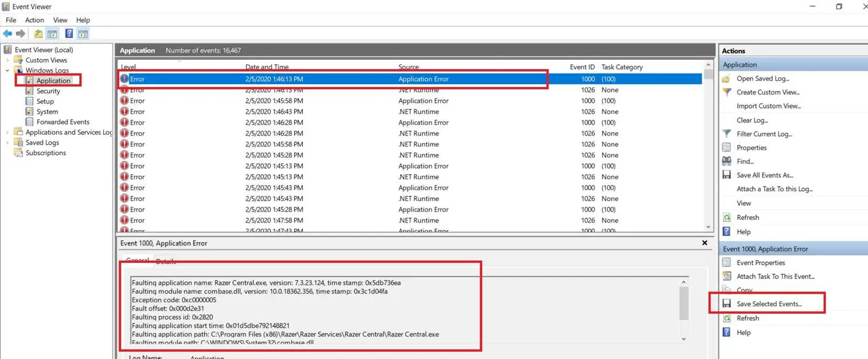
Task: Click the Save All Events As disk icon
Action: pyautogui.click(x=726, y=175)
